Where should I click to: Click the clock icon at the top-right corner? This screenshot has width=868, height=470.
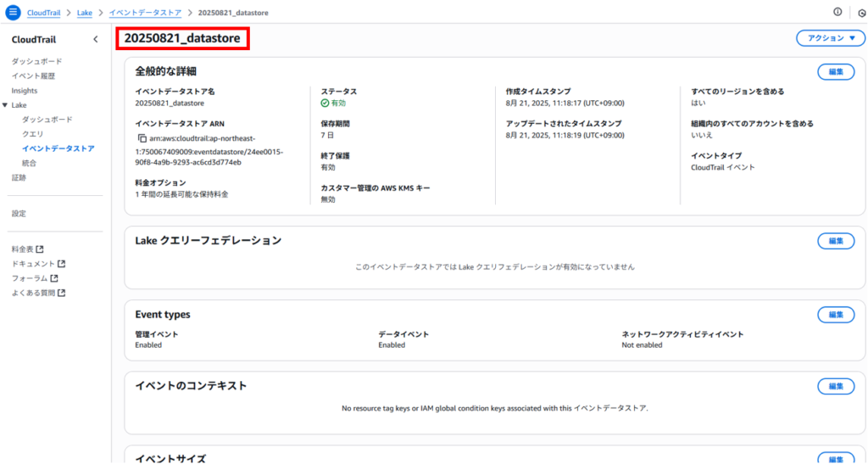pos(862,13)
